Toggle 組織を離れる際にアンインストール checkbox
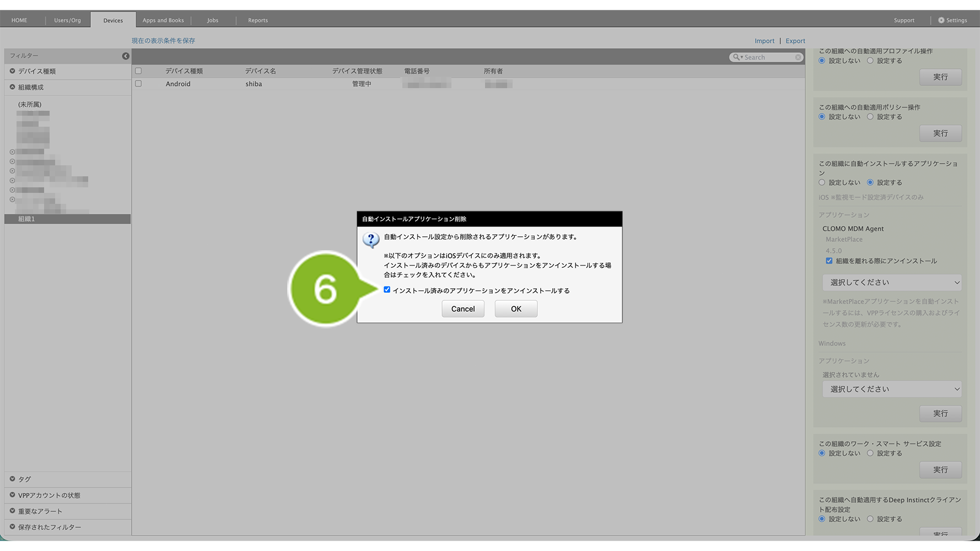 point(829,261)
